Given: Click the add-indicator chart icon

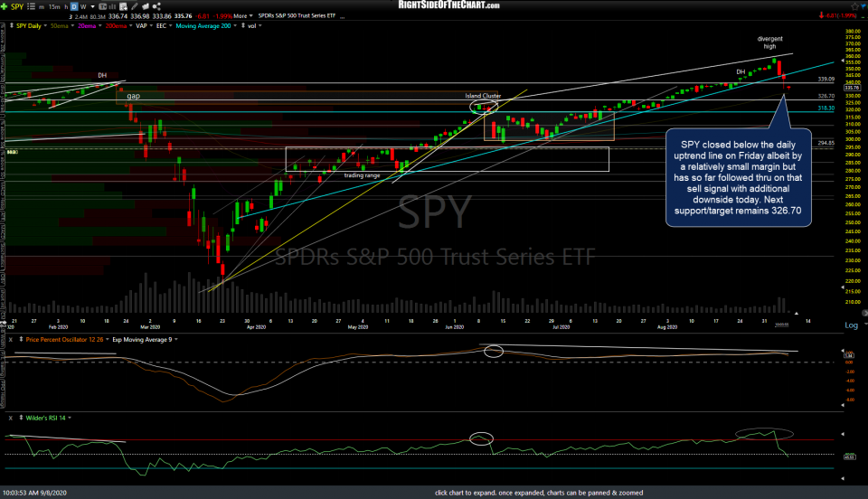Looking at the screenshot, I should (123, 6).
